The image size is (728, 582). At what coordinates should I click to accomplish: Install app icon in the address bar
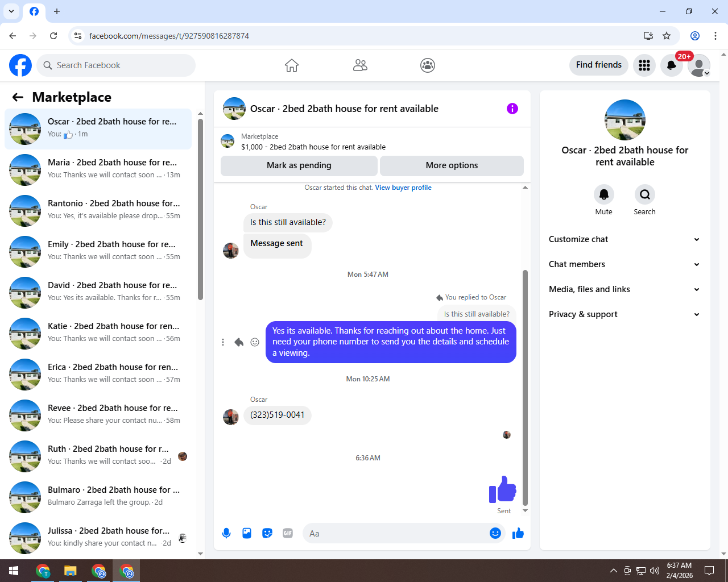[x=648, y=36]
